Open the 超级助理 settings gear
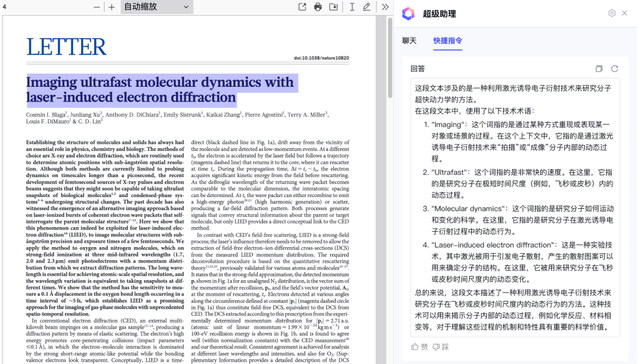 pyautogui.click(x=612, y=13)
